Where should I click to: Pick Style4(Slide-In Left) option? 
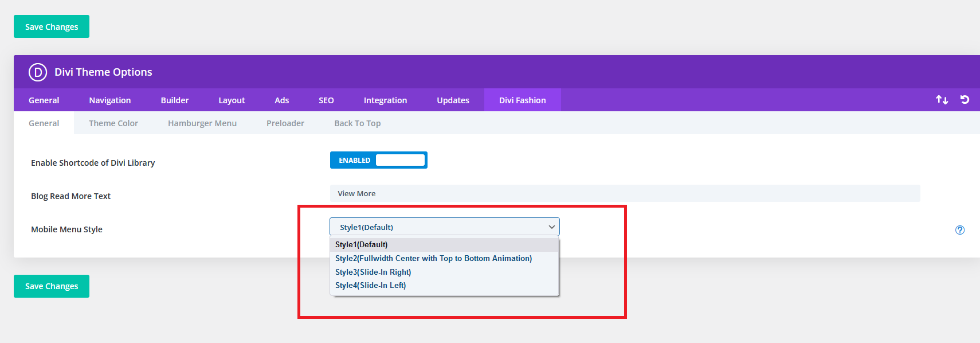coord(444,286)
